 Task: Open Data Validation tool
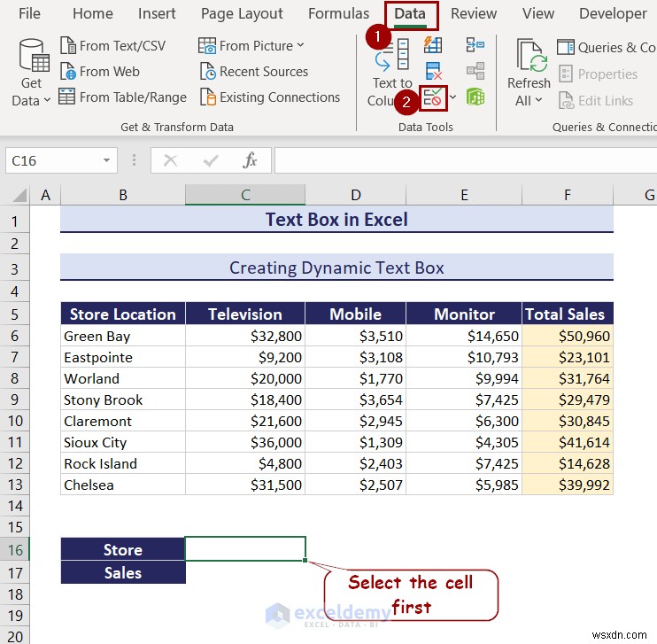433,98
